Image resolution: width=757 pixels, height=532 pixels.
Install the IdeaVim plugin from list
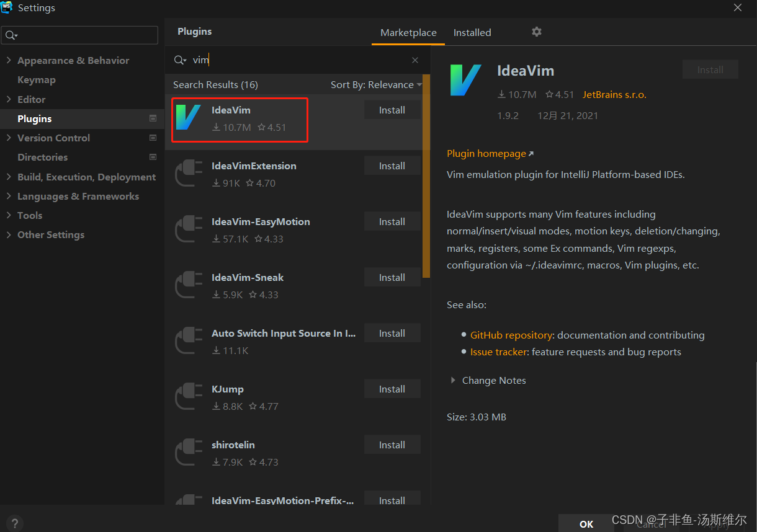(x=392, y=110)
